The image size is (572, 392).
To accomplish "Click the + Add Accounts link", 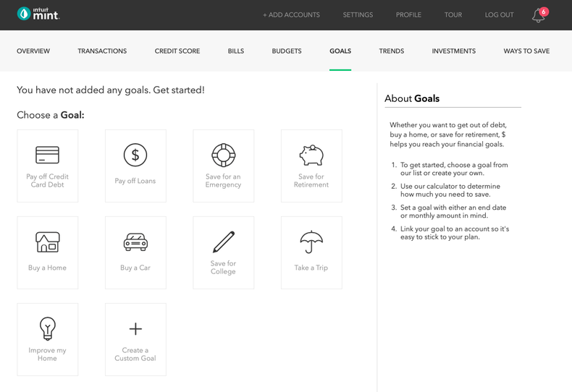I will coord(291,15).
